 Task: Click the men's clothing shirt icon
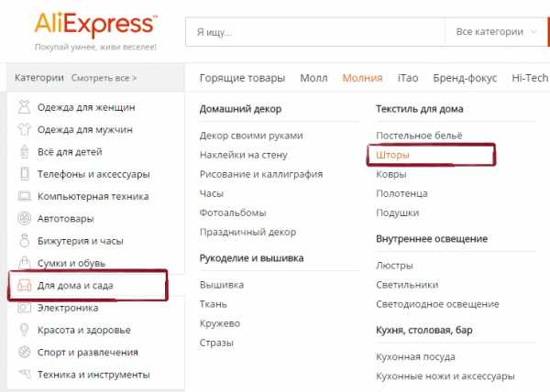tap(24, 129)
